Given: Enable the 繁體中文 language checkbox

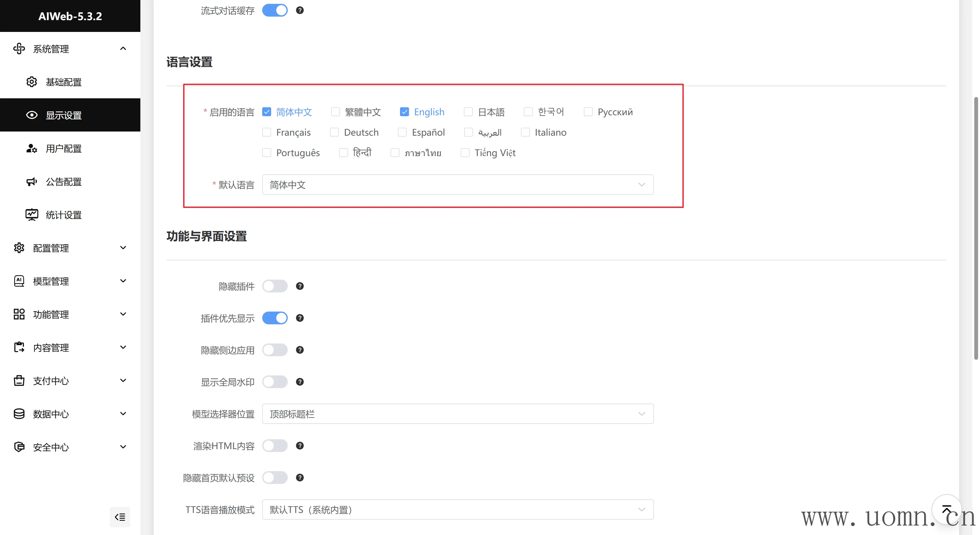Looking at the screenshot, I should pyautogui.click(x=335, y=112).
